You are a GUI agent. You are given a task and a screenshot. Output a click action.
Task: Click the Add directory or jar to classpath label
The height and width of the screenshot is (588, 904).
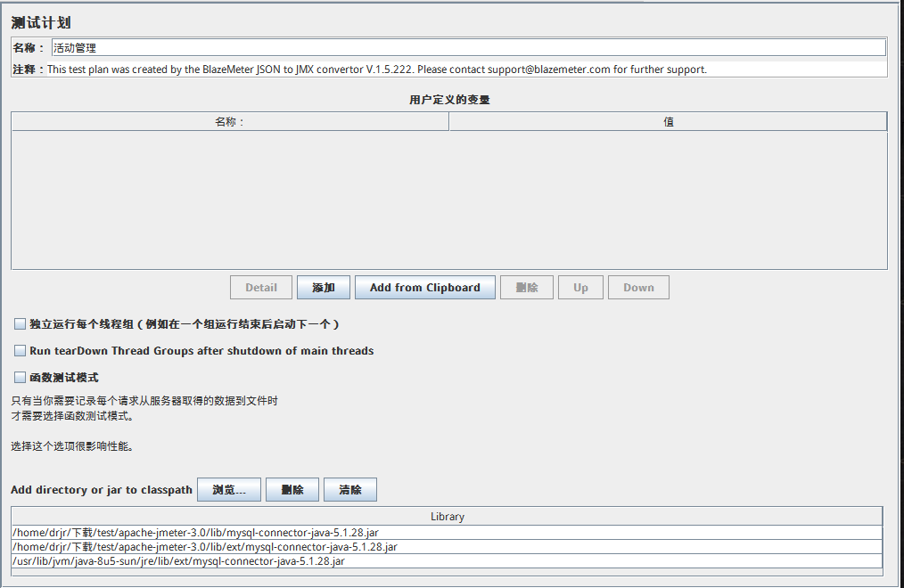(x=102, y=490)
